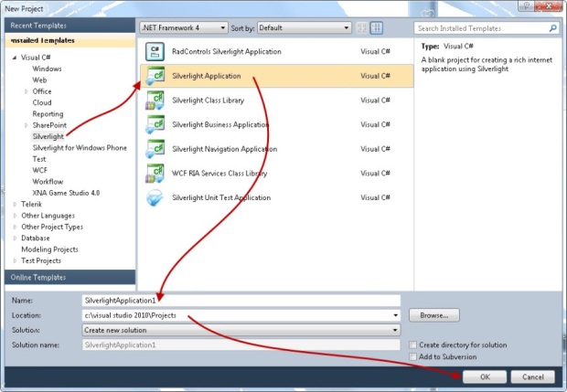Open the Location path dropdown

tap(396, 315)
